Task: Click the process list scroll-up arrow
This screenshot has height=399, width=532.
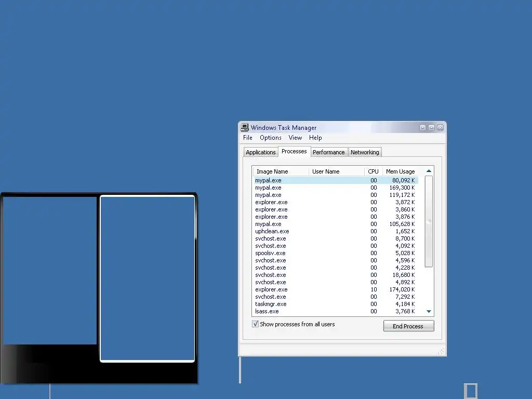Action: [x=429, y=171]
